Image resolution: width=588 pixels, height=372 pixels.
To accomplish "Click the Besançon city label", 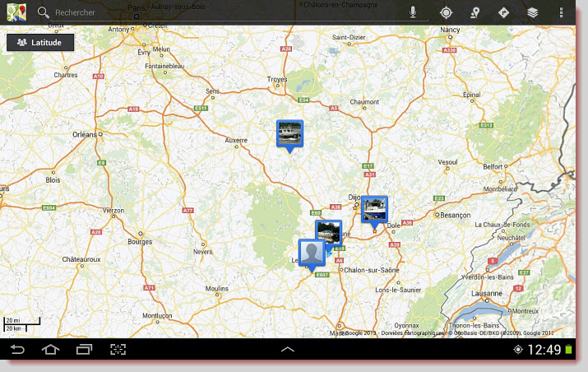I will click(455, 215).
